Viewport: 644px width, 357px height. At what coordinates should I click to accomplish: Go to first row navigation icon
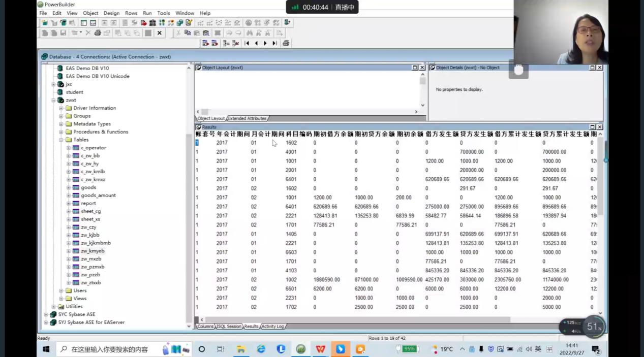(x=247, y=43)
